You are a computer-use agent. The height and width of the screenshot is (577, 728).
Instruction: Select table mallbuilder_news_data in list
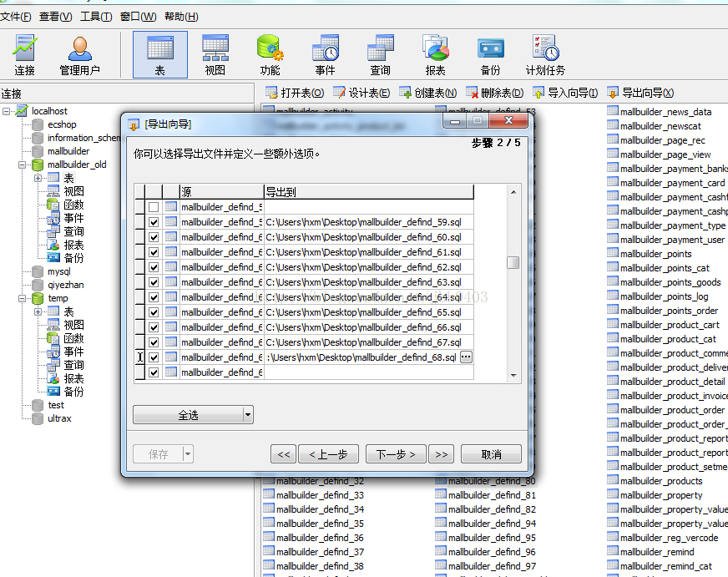point(665,111)
